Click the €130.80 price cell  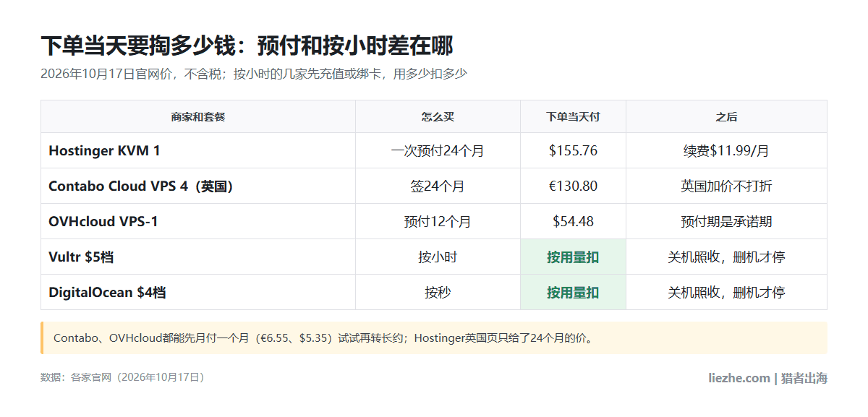click(x=573, y=186)
